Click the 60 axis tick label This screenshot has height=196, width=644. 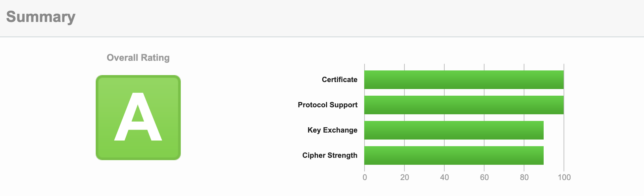click(484, 177)
